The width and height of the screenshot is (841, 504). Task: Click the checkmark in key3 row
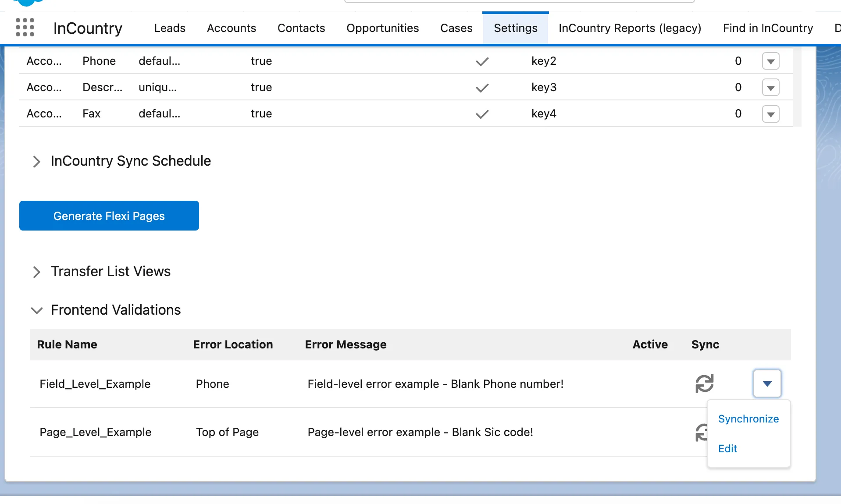click(482, 88)
